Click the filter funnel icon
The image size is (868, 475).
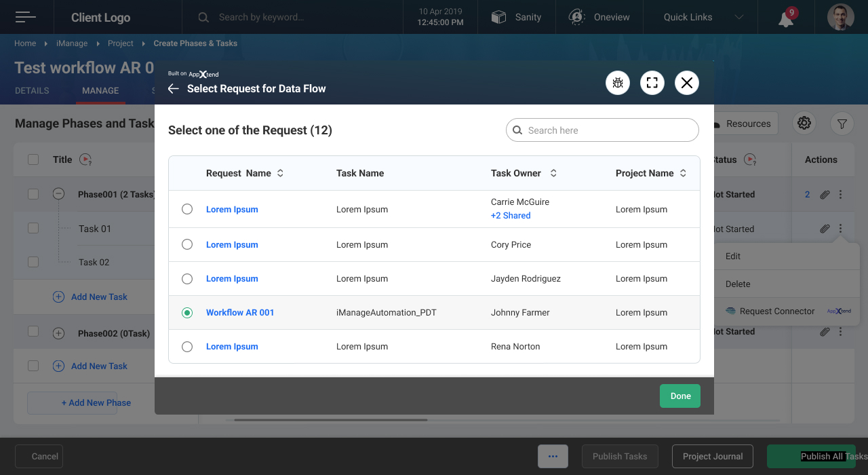pos(842,123)
